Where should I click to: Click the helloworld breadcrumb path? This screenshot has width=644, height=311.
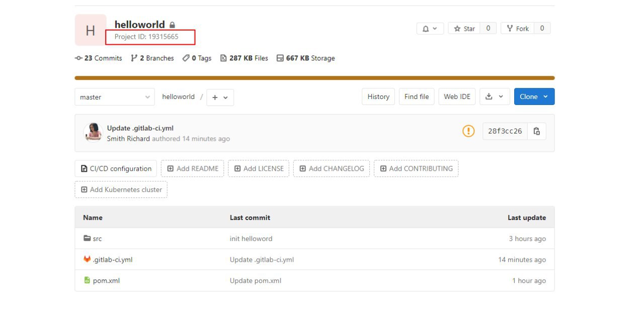click(x=178, y=97)
